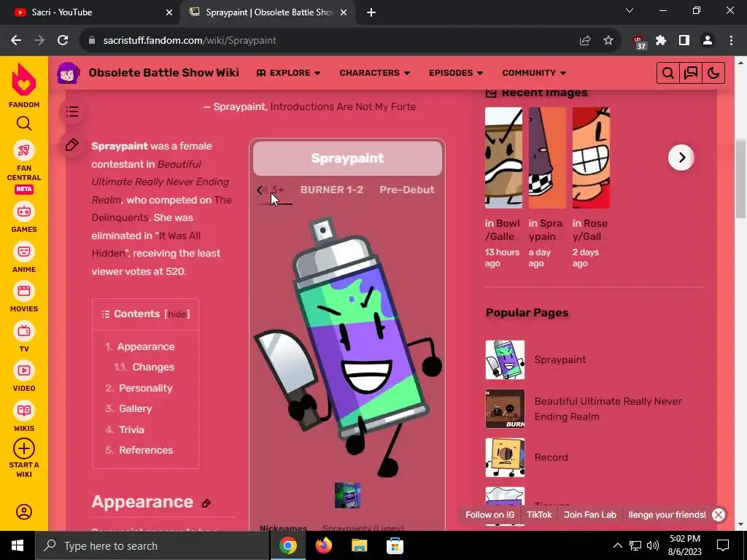The width and height of the screenshot is (747, 560).
Task: Open the Anime section in the sidebar
Action: point(24,257)
